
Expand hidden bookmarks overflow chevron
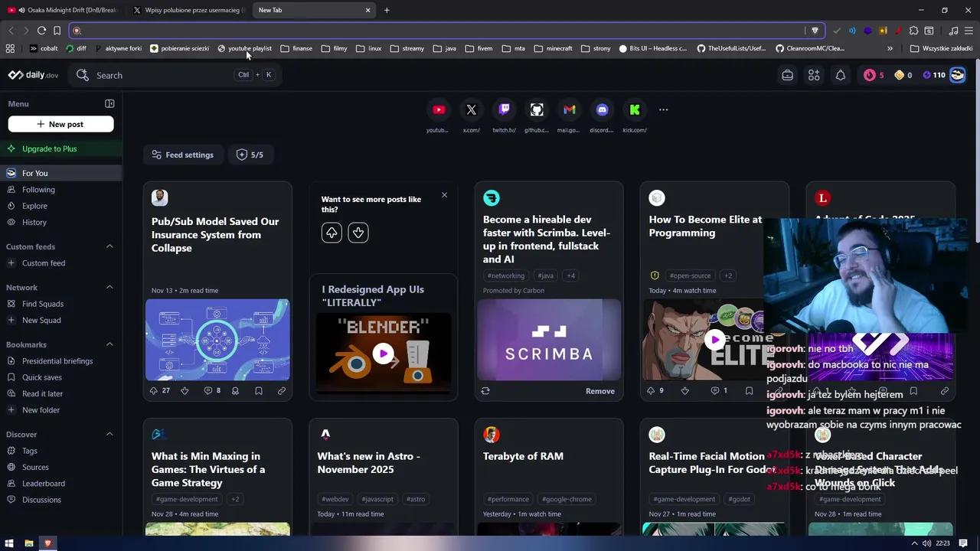(x=890, y=48)
